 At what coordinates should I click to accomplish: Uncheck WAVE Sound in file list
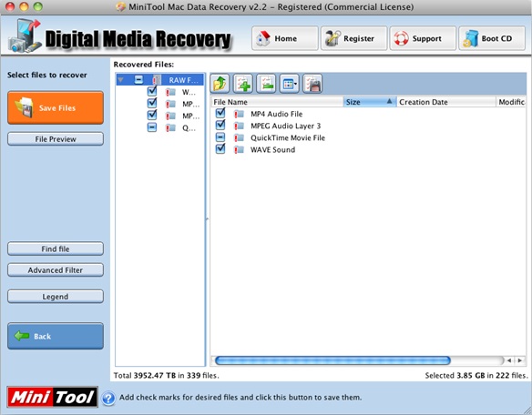[220, 149]
